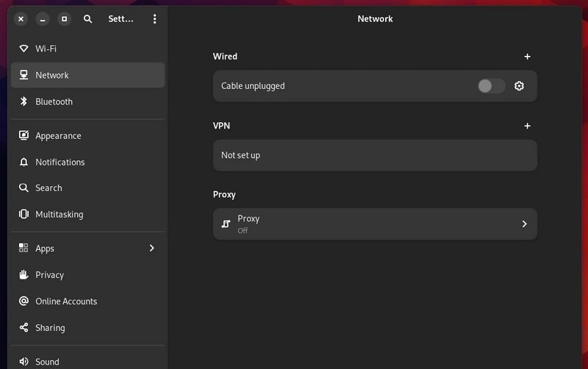This screenshot has width=588, height=369.
Task: Add a new wired connection profile
Action: click(527, 57)
